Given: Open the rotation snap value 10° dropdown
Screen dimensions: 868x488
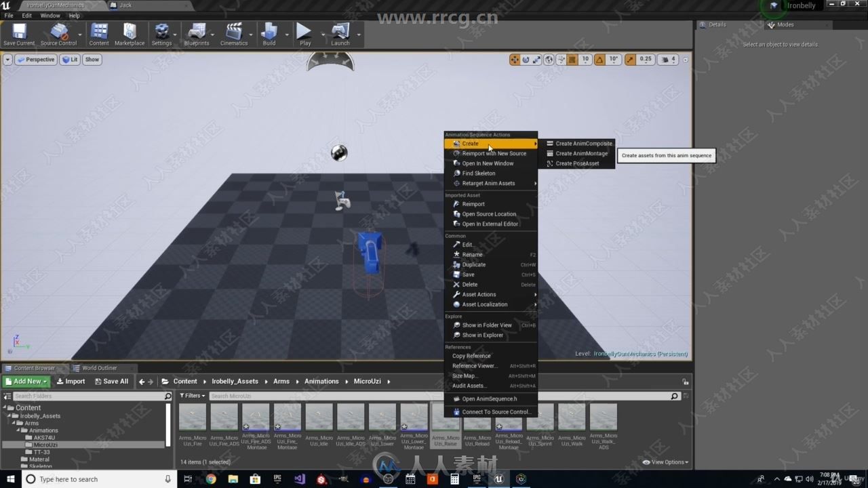Looking at the screenshot, I should coord(614,60).
